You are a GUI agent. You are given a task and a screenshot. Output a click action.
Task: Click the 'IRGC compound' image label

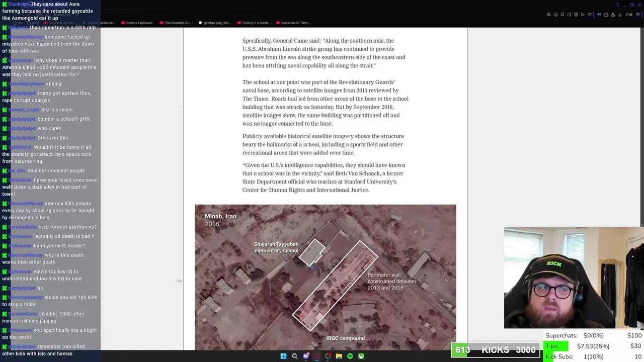pos(345,338)
